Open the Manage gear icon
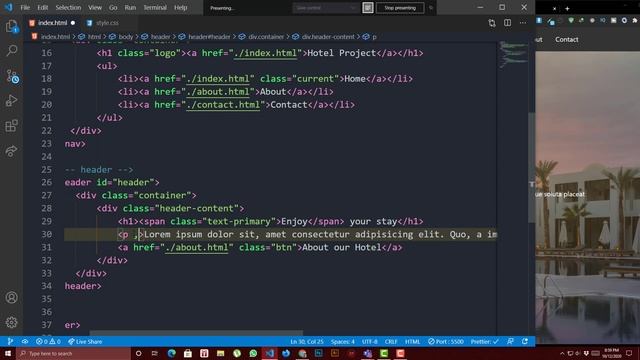The height and width of the screenshot is (360, 640). click(11, 322)
